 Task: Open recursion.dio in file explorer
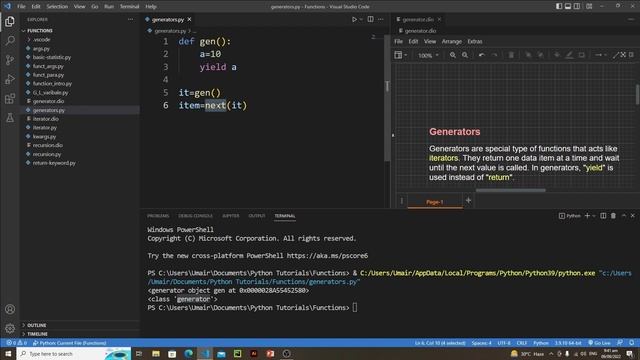[47, 145]
